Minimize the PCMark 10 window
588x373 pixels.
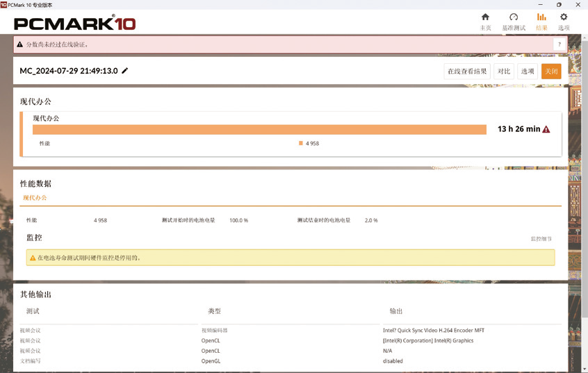pyautogui.click(x=540, y=4)
